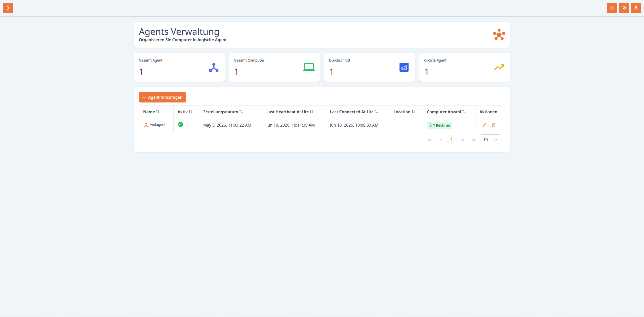Go to first page of table

coord(430,140)
